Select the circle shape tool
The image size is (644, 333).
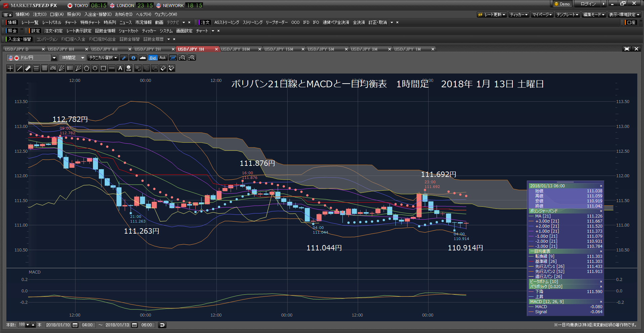pos(95,68)
